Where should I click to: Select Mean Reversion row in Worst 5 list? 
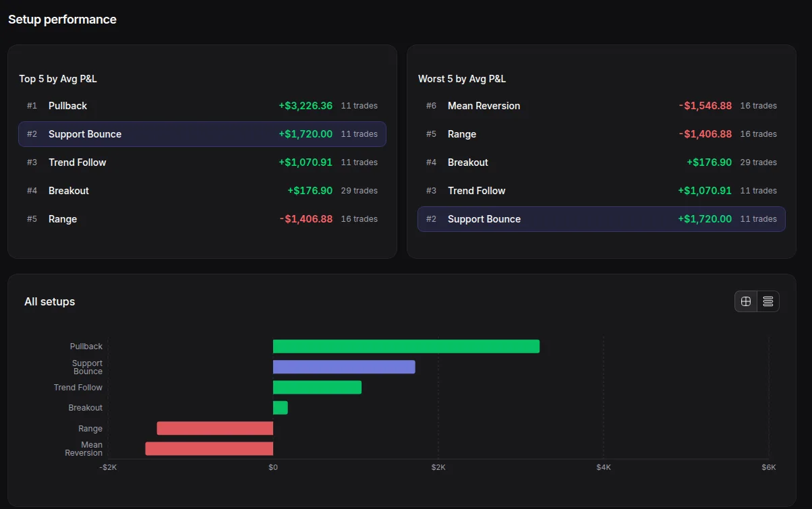(x=602, y=106)
